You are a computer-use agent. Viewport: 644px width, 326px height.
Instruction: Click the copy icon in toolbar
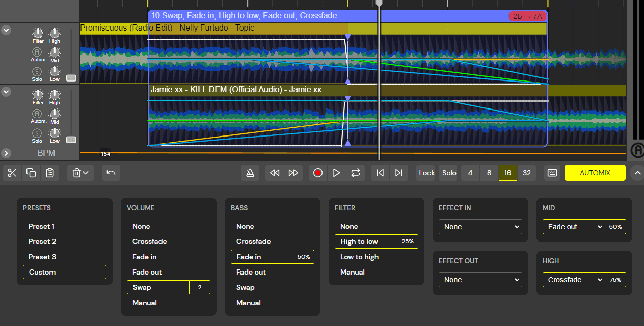[x=31, y=173]
